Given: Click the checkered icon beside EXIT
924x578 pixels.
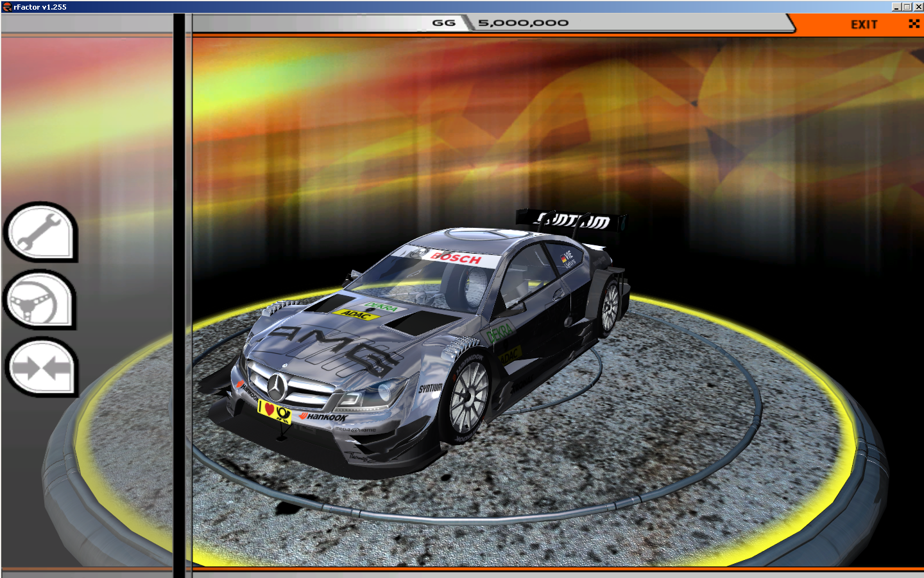Looking at the screenshot, I should coord(914,24).
